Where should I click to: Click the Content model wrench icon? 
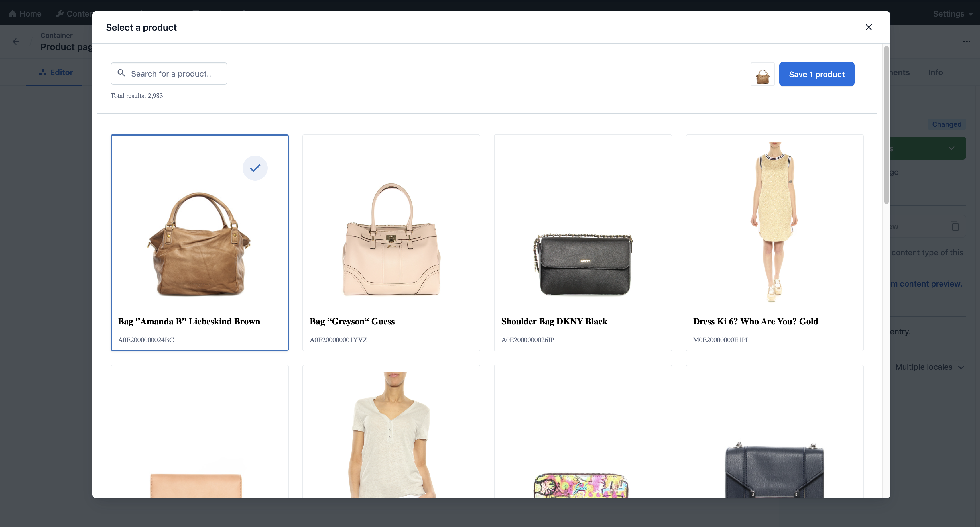tap(60, 14)
